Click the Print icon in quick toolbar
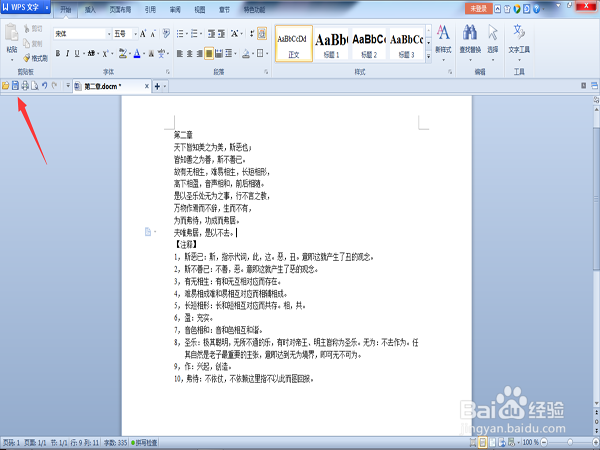This screenshot has width=600, height=450. [25, 86]
